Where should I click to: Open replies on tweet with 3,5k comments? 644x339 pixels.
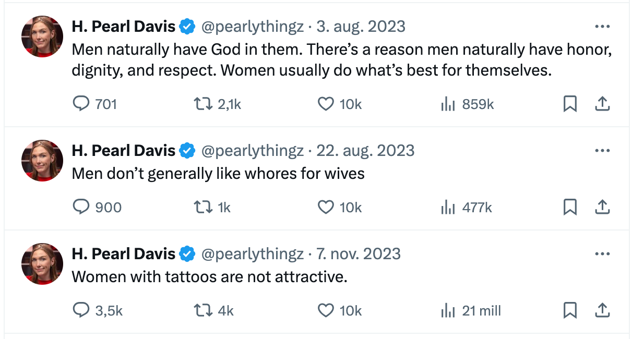pyautogui.click(x=97, y=311)
